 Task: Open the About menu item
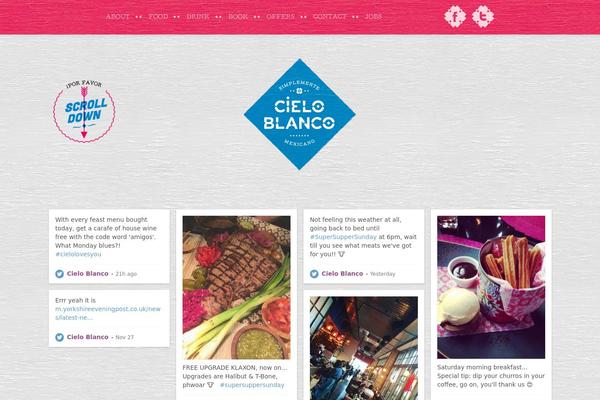click(117, 16)
